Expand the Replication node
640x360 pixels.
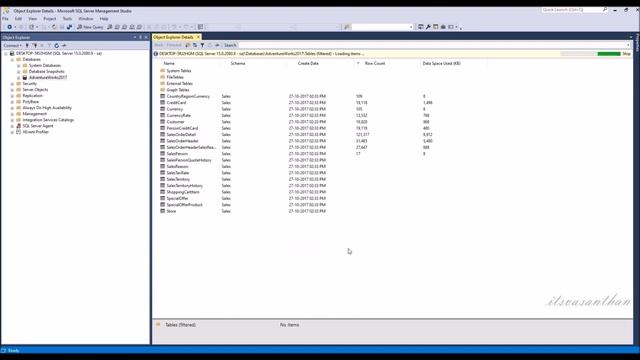[x=12, y=96]
